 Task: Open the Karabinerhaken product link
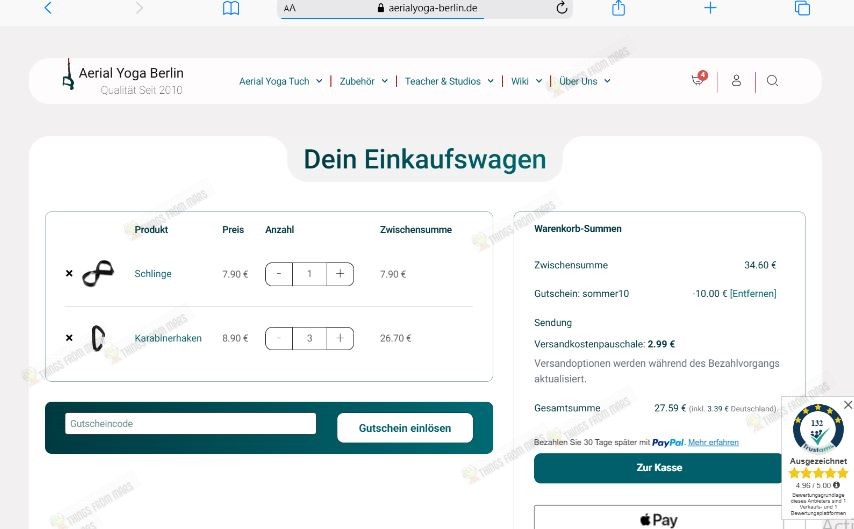coord(168,338)
